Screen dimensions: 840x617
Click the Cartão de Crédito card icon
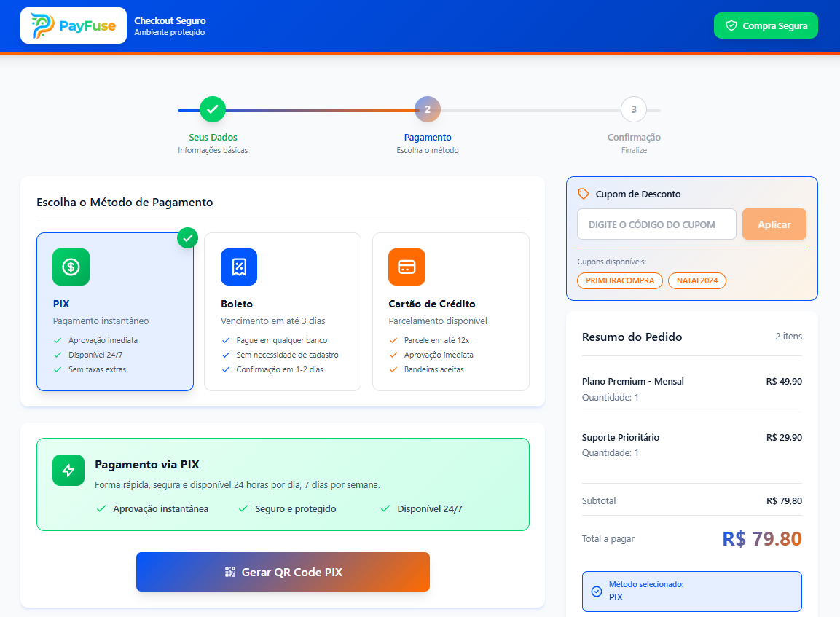click(x=407, y=267)
